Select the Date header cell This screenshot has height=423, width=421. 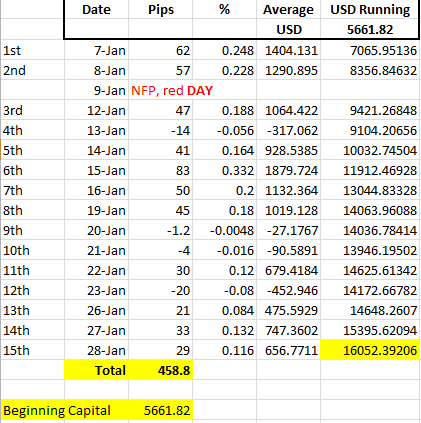[96, 9]
